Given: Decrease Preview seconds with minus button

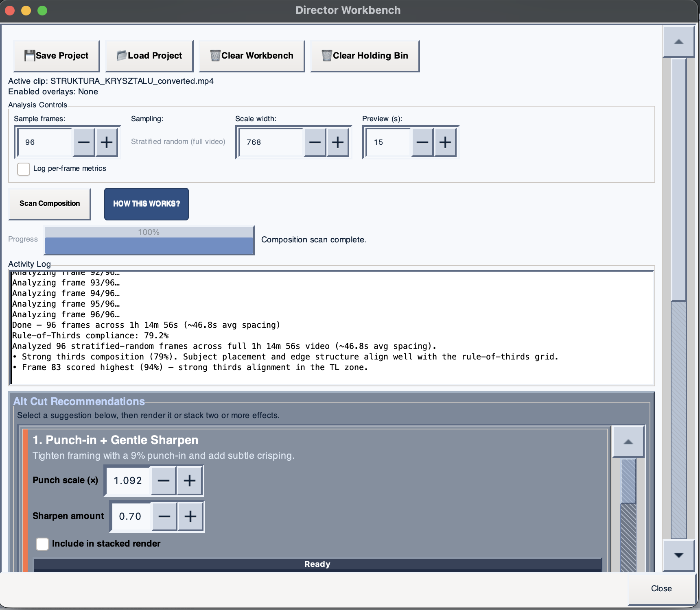Looking at the screenshot, I should (x=422, y=142).
